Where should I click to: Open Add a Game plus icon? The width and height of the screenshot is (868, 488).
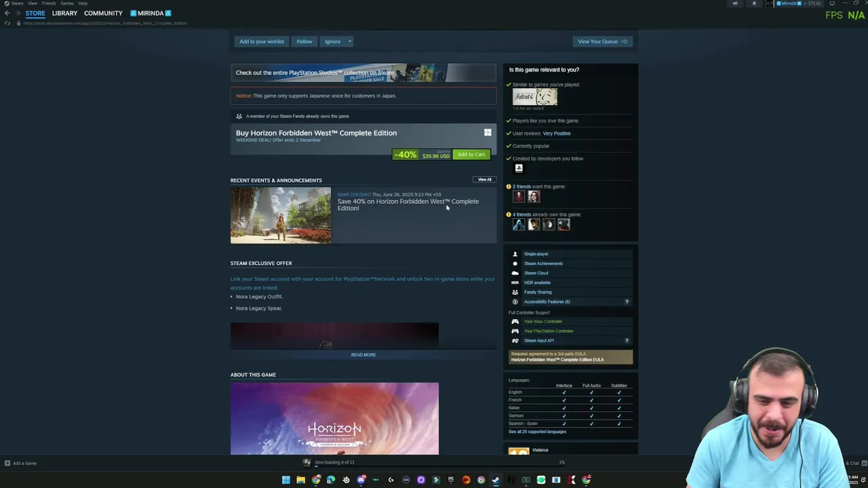7,464
